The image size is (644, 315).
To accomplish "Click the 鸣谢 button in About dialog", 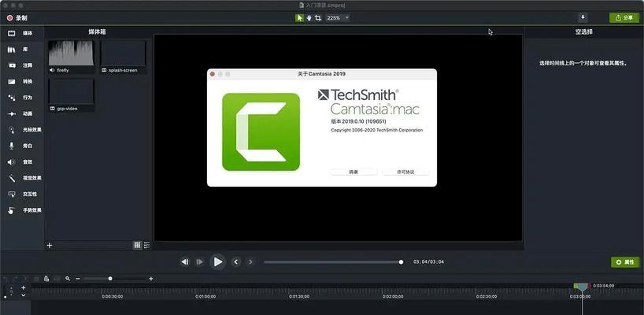I will point(353,172).
